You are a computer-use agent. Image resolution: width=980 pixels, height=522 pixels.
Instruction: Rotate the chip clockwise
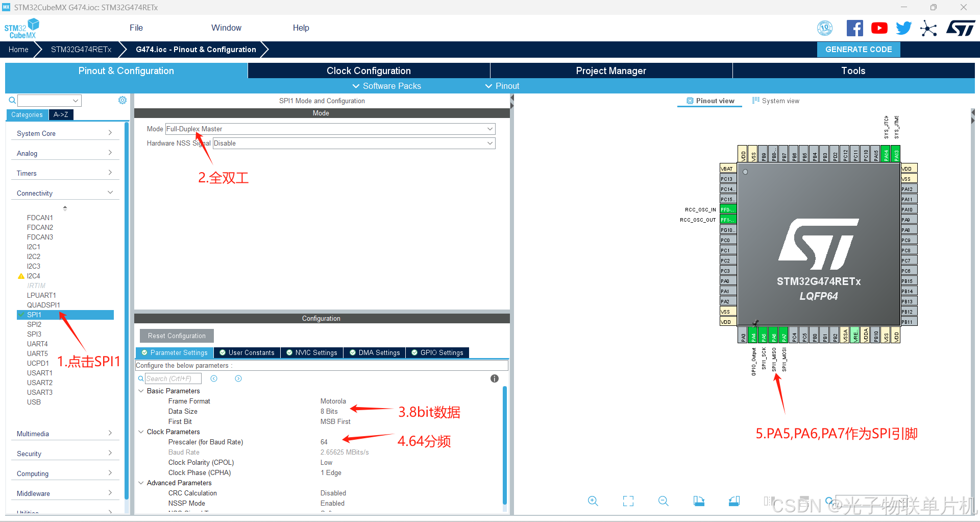coord(699,501)
